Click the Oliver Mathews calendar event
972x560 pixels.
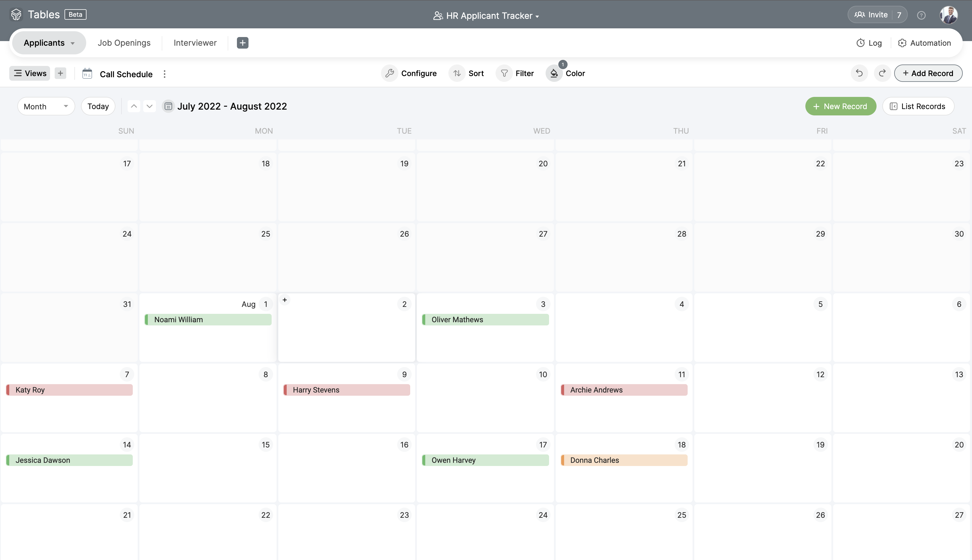(485, 320)
